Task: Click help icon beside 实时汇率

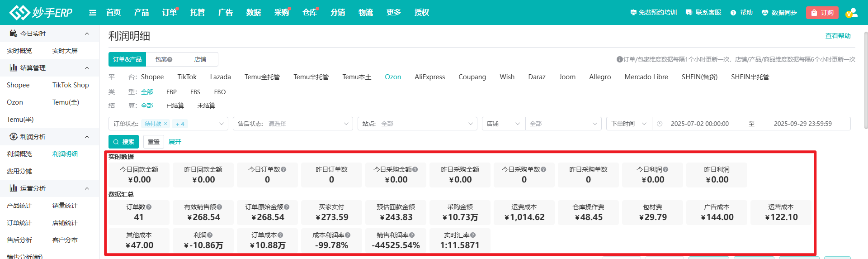Action: tap(473, 235)
